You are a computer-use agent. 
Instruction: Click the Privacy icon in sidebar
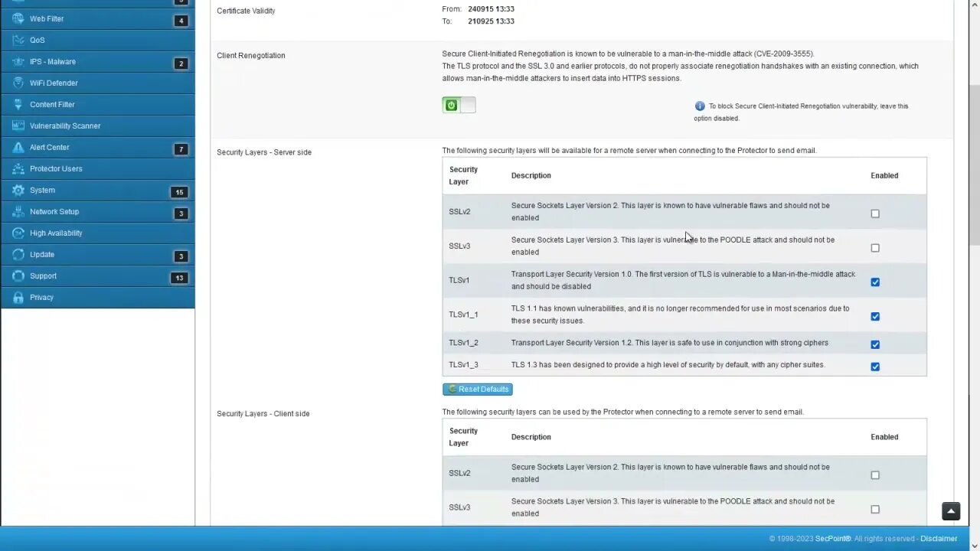click(18, 297)
